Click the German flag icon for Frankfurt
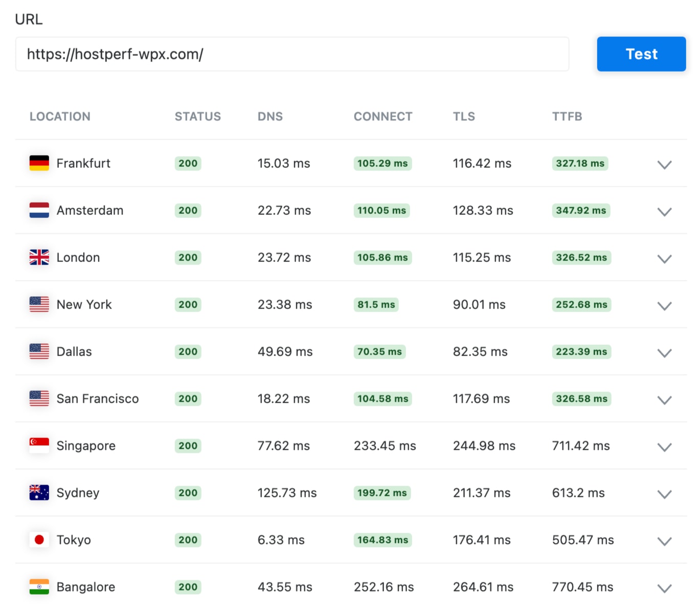The image size is (700, 614). click(x=39, y=163)
